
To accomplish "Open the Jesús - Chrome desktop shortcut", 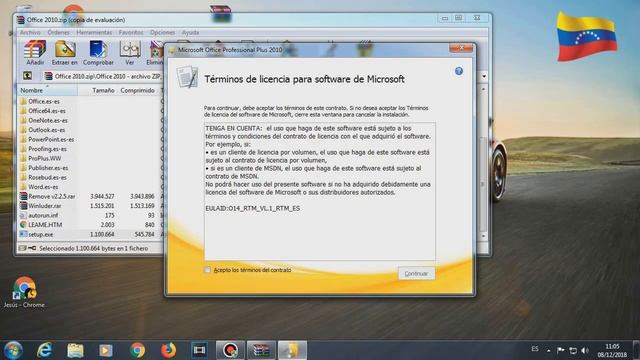I will pos(24,292).
